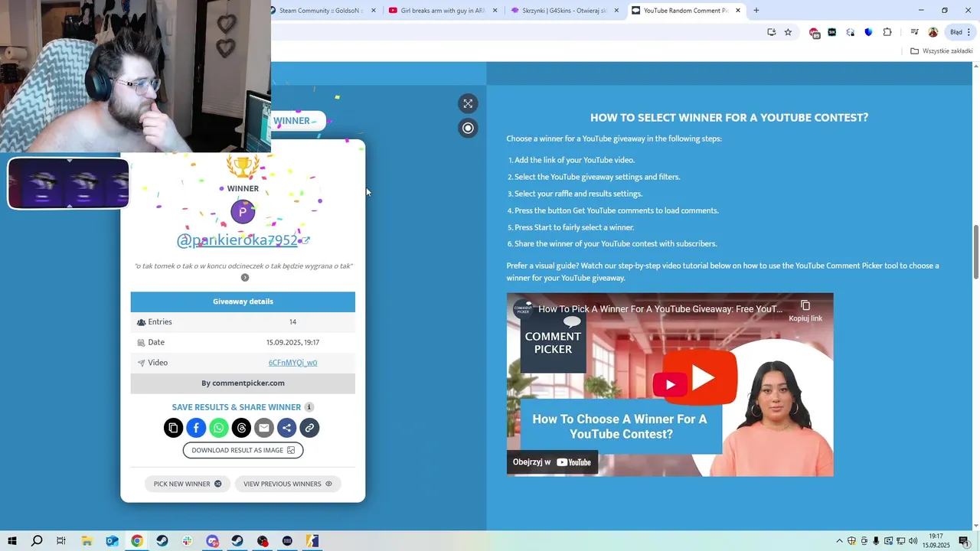Click the Chrome icon in taskbar
This screenshot has height=551, width=980.
point(137,541)
